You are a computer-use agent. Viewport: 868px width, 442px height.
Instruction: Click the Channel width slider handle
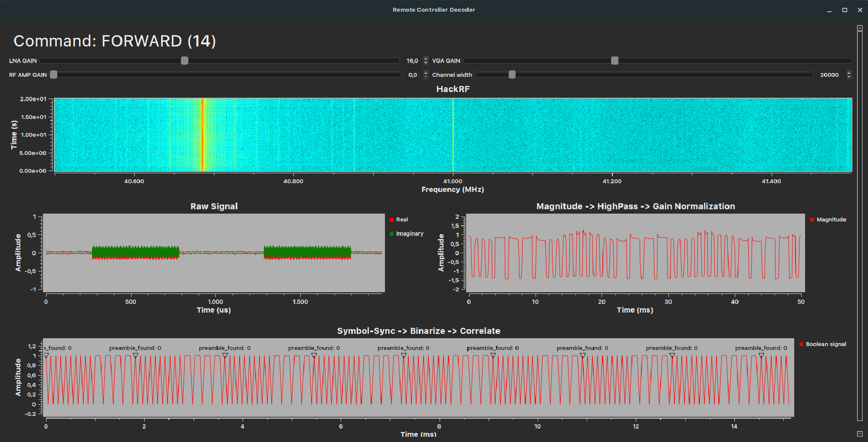(512, 75)
